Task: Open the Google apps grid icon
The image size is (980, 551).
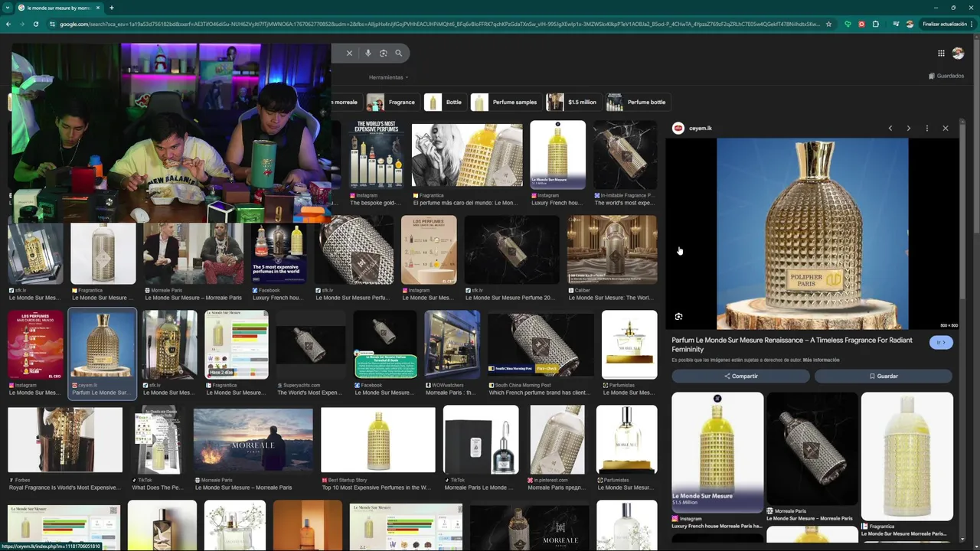Action: [941, 53]
